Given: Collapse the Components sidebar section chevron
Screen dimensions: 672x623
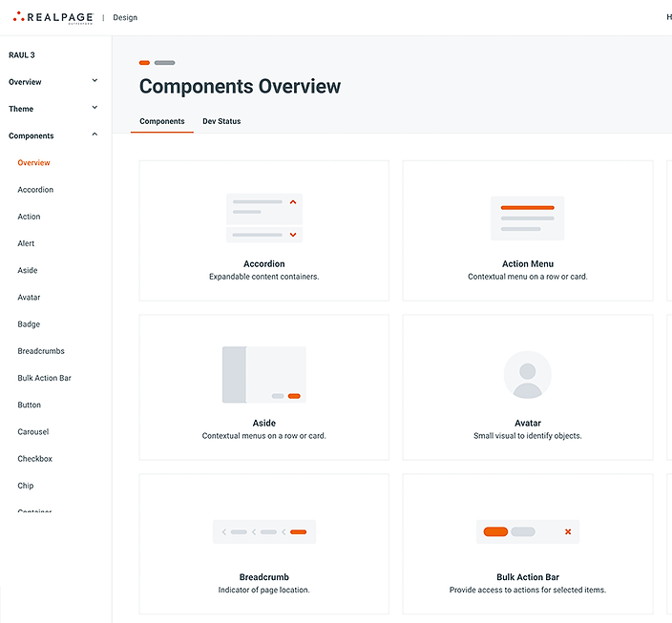Looking at the screenshot, I should pyautogui.click(x=94, y=135).
